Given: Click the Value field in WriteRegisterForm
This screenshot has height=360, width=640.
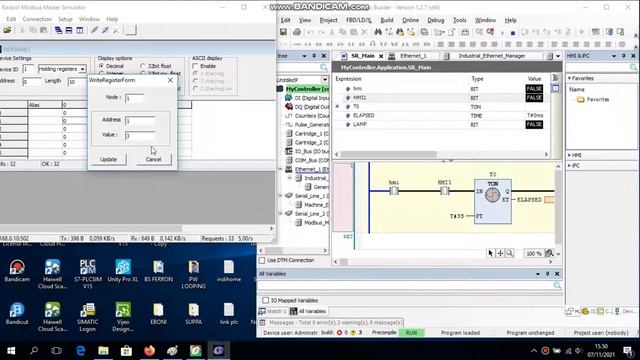Looking at the screenshot, I should pos(140,135).
